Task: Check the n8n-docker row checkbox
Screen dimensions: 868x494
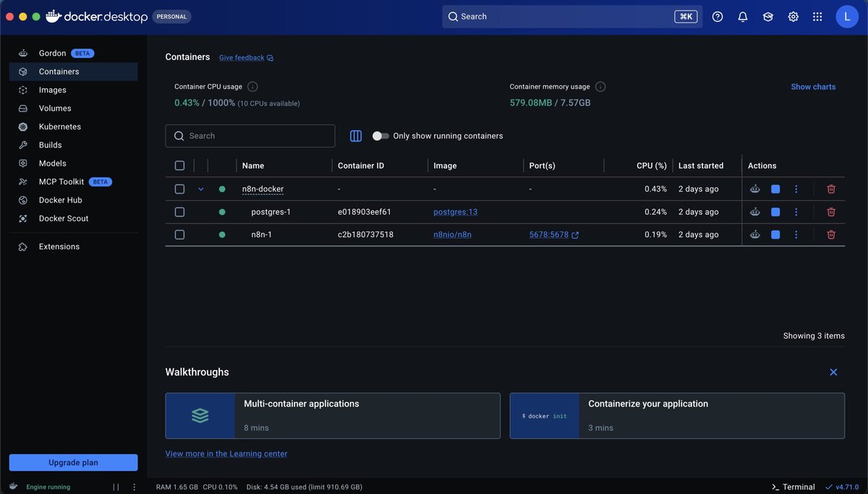Action: [x=179, y=189]
